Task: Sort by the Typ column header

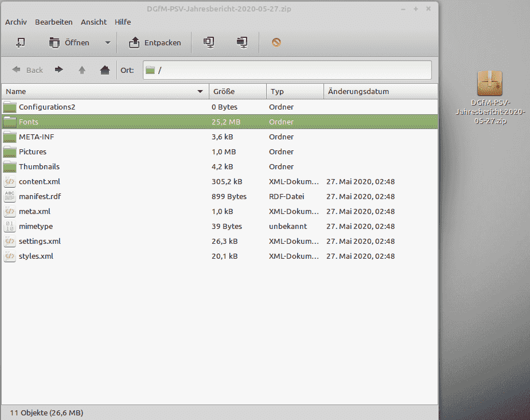Action: tap(295, 91)
